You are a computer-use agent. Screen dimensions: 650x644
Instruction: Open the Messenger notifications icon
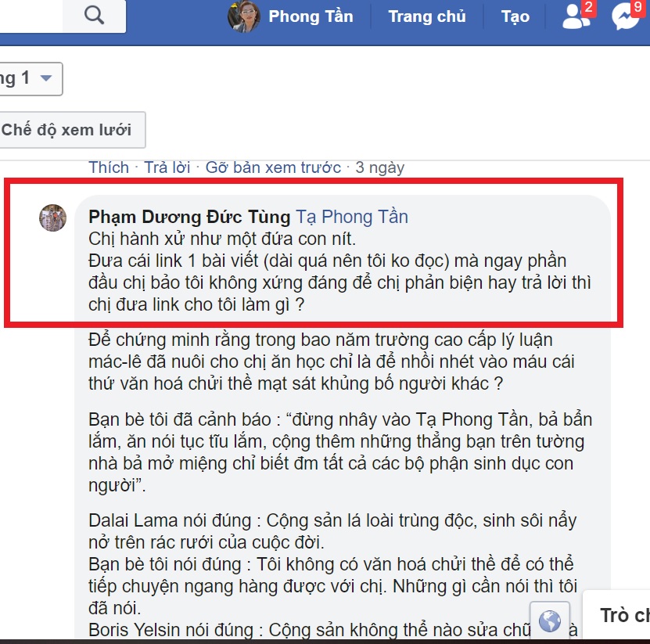(x=626, y=16)
